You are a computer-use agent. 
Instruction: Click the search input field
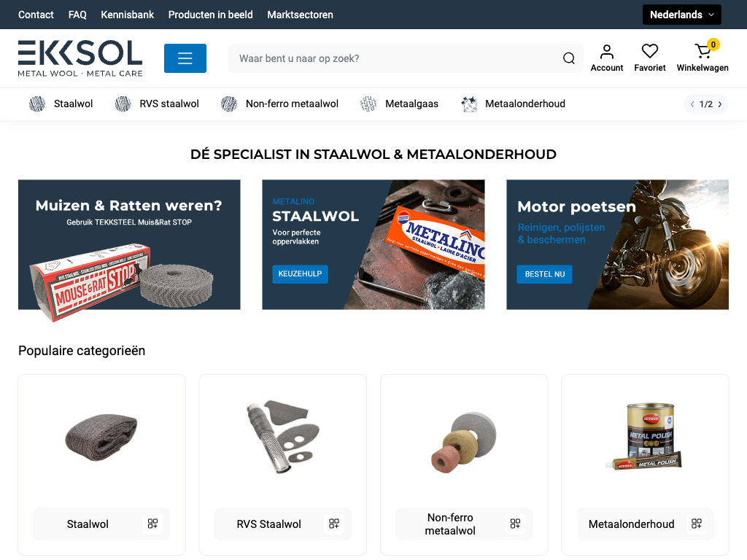pos(394,58)
